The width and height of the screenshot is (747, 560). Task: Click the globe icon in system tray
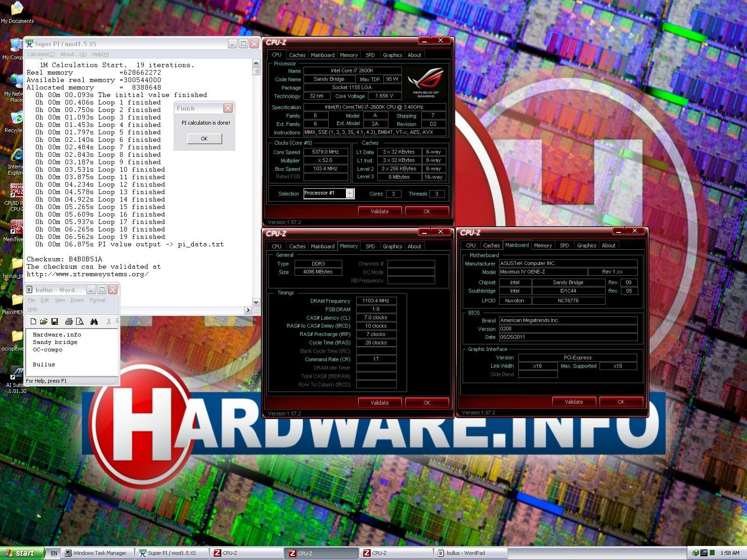tap(695, 553)
